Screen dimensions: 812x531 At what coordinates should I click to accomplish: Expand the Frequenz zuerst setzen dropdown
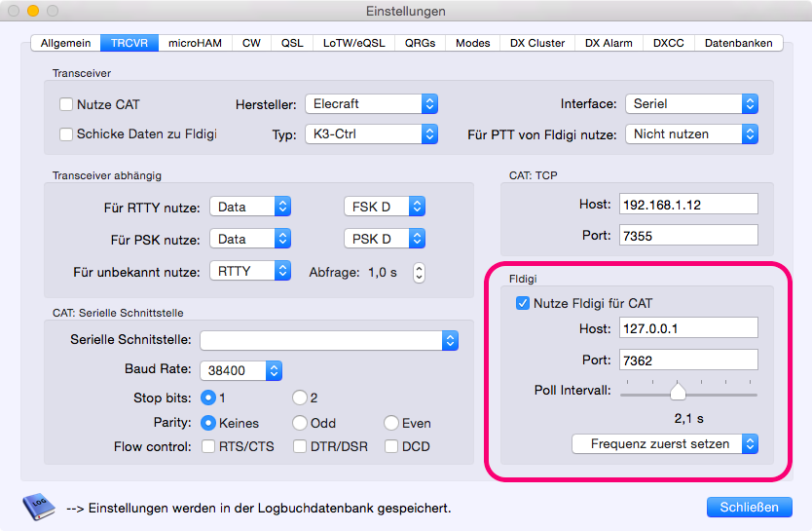coord(664,444)
